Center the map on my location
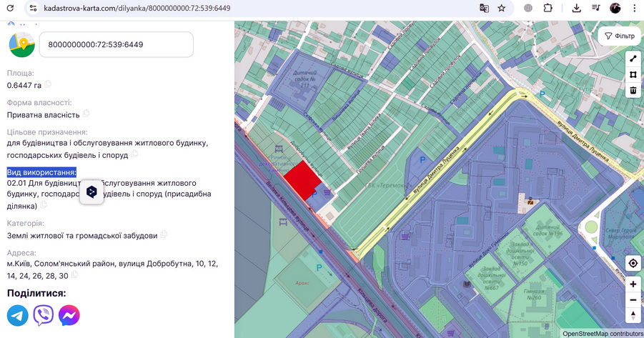The image size is (644, 338). [x=633, y=264]
